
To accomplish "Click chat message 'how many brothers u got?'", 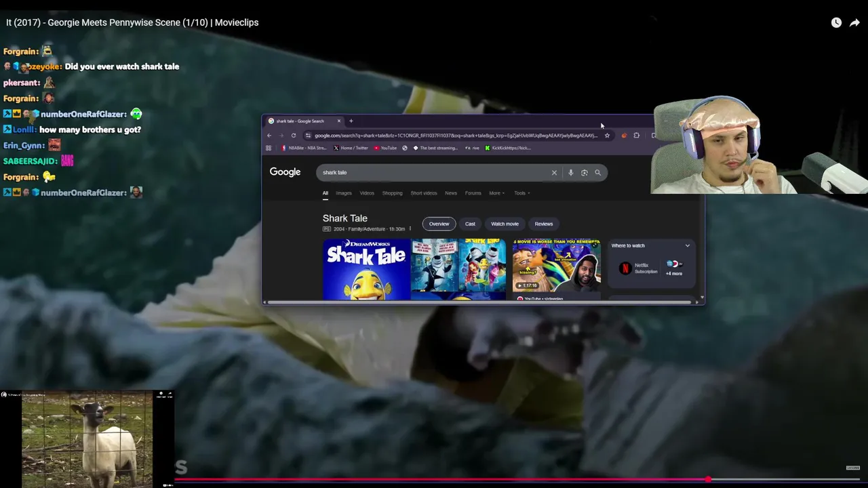I will click(90, 129).
